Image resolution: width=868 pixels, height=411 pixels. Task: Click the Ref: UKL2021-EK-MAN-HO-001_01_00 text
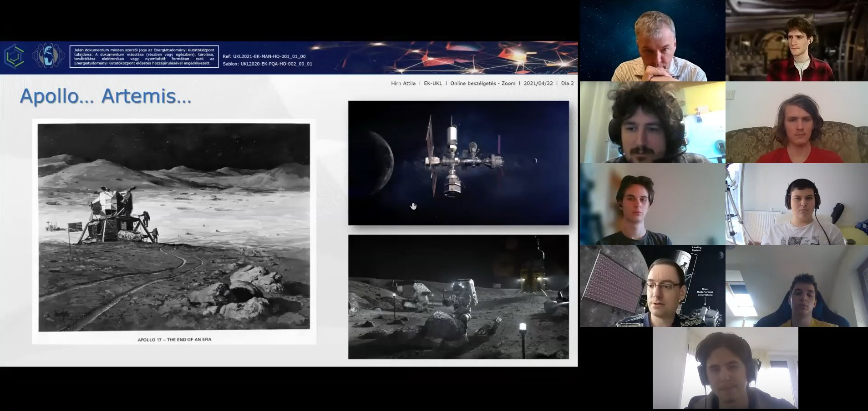point(264,56)
